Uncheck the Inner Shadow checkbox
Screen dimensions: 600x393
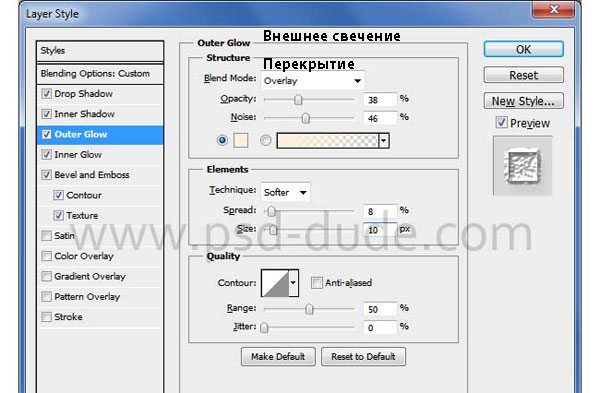click(46, 114)
